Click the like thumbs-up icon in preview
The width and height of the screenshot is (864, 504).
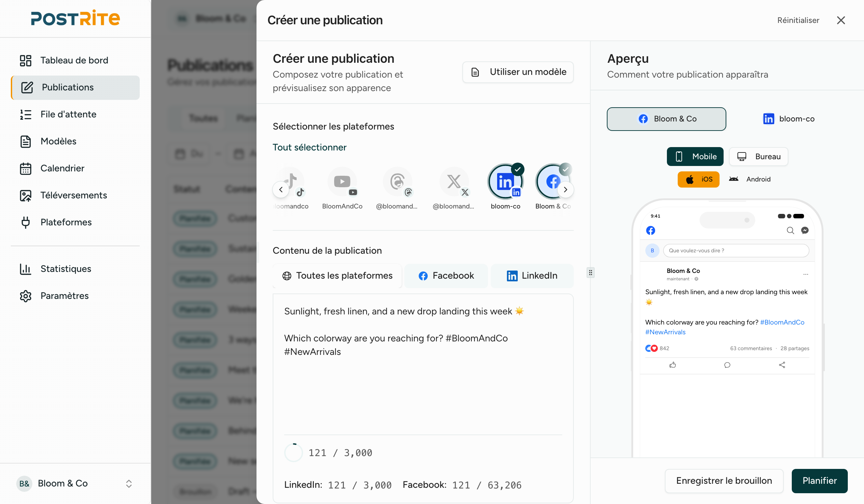[673, 365]
